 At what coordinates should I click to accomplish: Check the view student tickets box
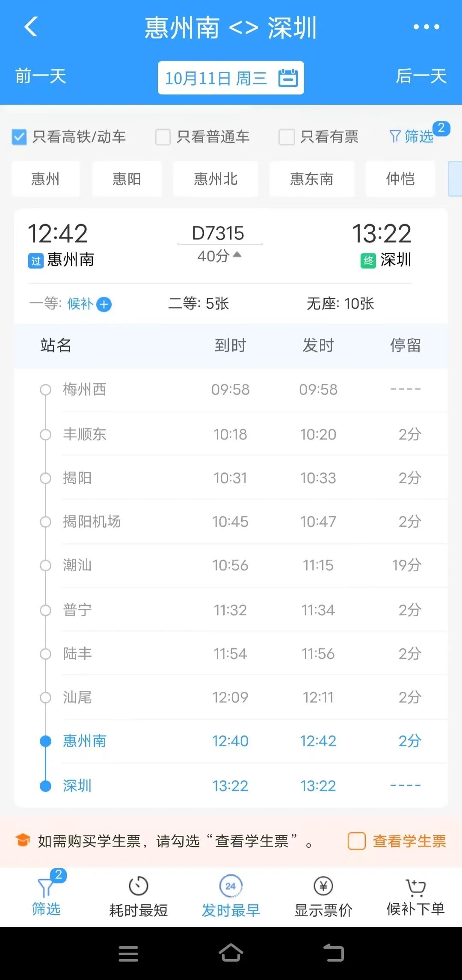[356, 841]
